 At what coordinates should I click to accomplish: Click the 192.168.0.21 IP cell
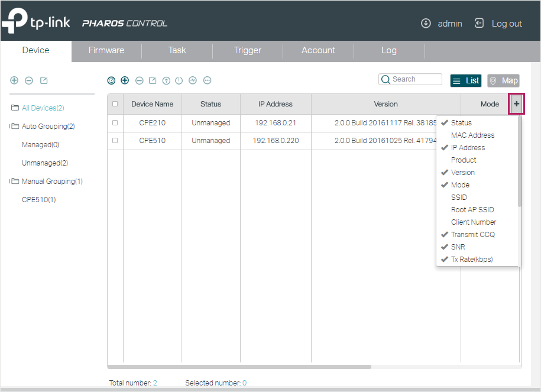[x=276, y=123]
